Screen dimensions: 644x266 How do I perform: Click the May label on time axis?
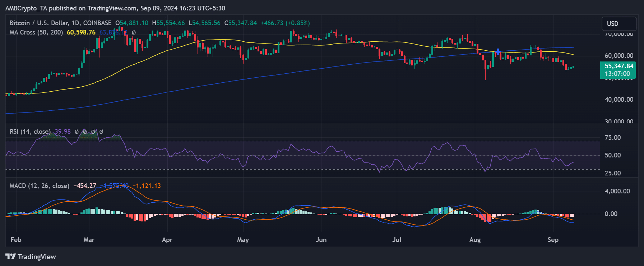coord(243,240)
